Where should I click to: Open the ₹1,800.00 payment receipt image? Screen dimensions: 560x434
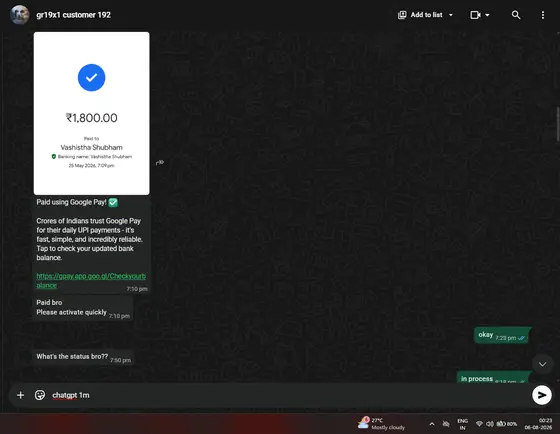coord(91,113)
